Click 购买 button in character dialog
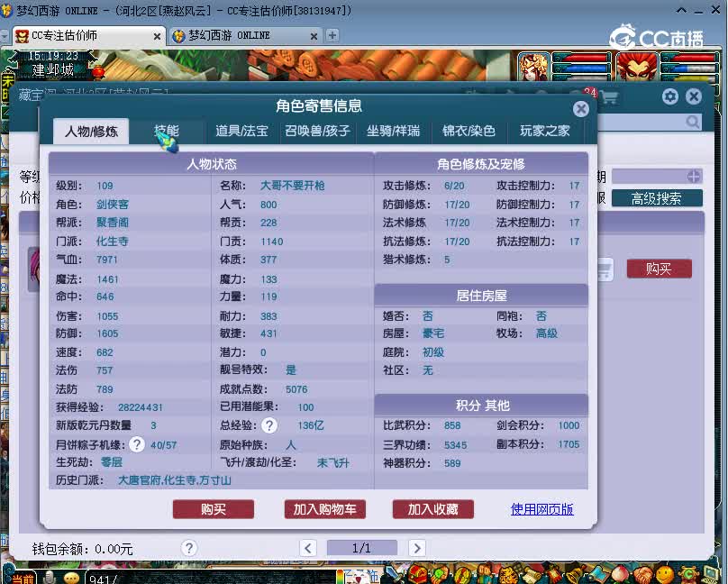This screenshot has width=728, height=584. tap(214, 509)
